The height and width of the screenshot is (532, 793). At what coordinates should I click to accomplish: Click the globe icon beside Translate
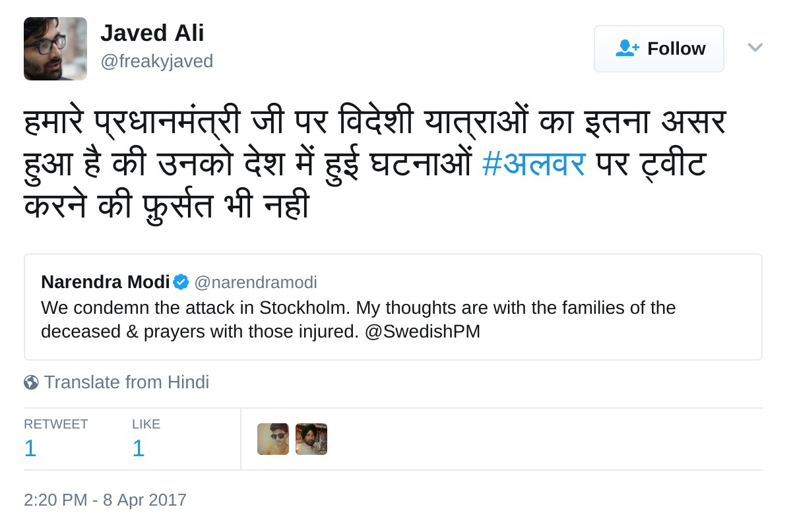[x=31, y=382]
